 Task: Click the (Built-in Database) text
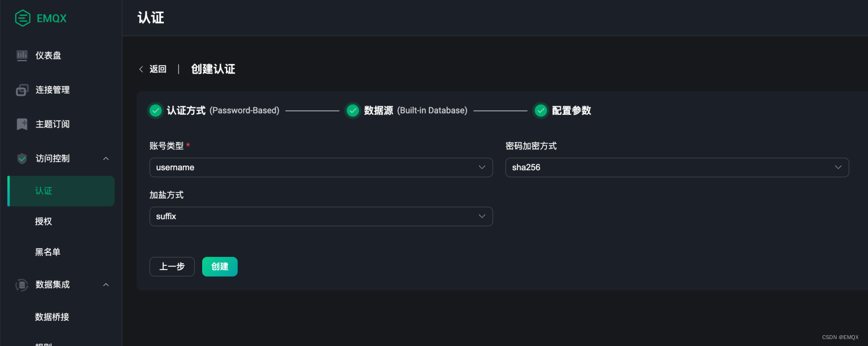(x=432, y=110)
